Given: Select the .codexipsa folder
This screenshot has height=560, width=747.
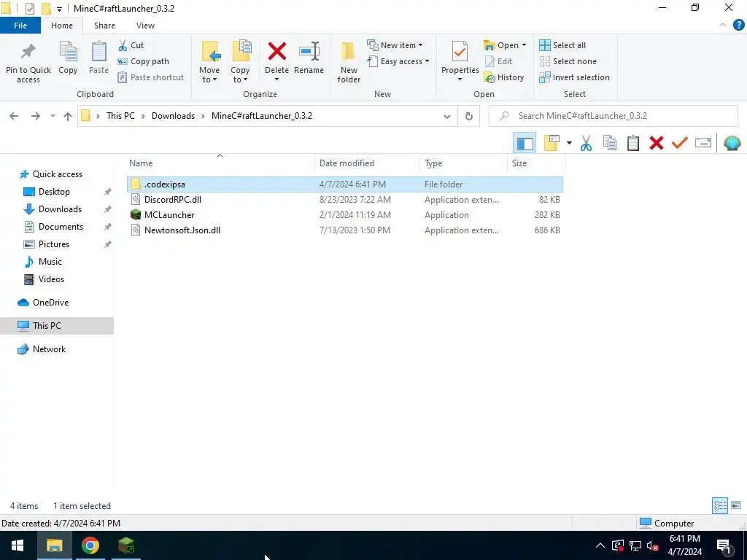Looking at the screenshot, I should (x=345, y=184).
